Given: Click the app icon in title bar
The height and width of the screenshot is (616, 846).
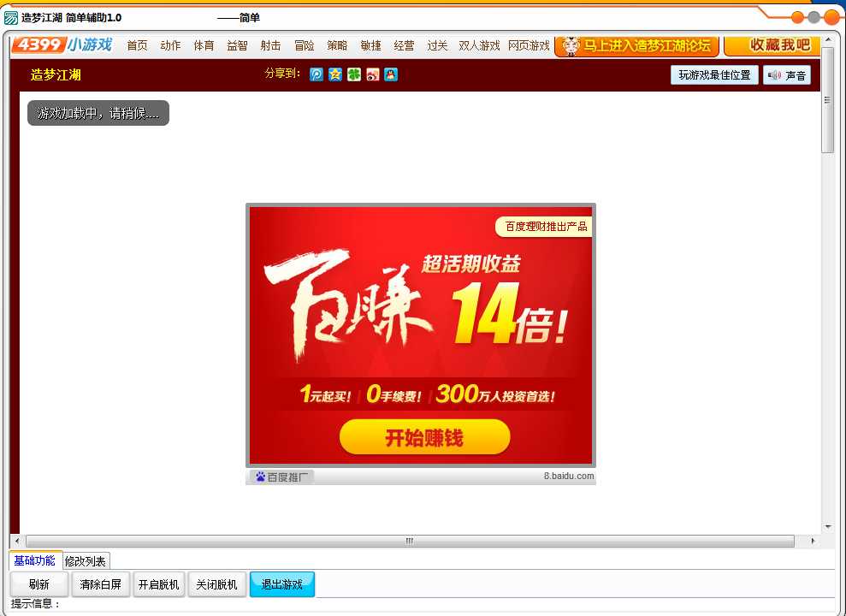Looking at the screenshot, I should (11, 18).
